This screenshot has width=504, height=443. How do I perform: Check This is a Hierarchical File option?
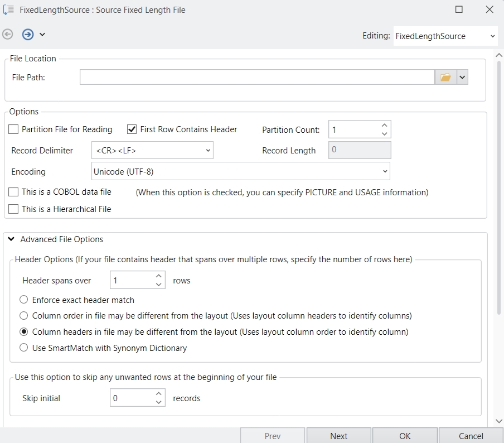coord(14,209)
